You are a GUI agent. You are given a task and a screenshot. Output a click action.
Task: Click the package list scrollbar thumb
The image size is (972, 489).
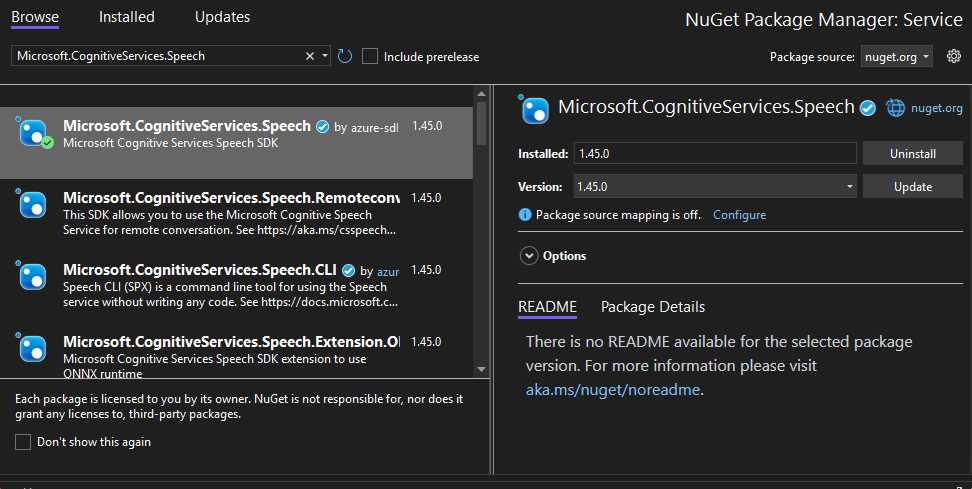[x=482, y=123]
